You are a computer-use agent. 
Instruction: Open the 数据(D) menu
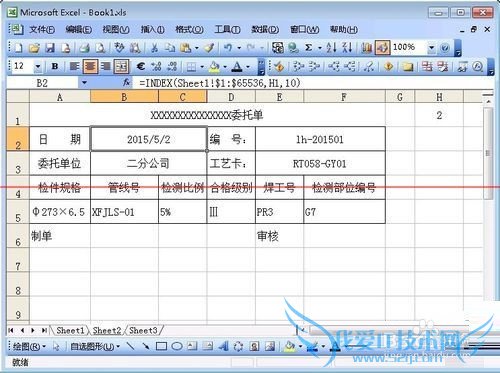(265, 30)
